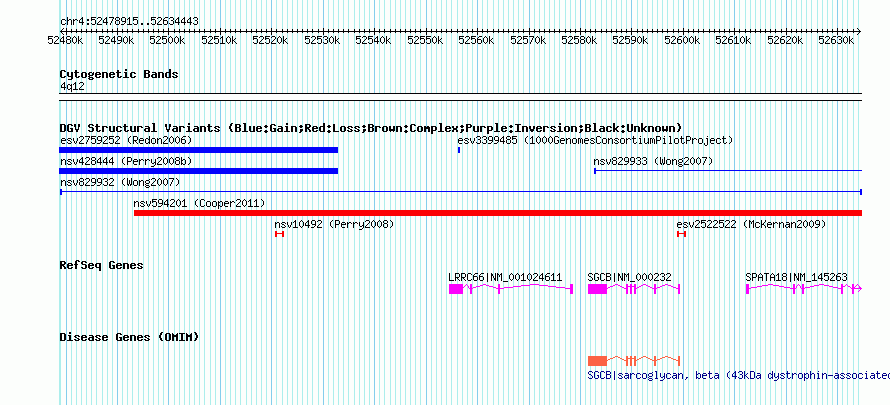Click the 52570k ruler tick label
The width and height of the screenshot is (890, 405).
[x=528, y=40]
